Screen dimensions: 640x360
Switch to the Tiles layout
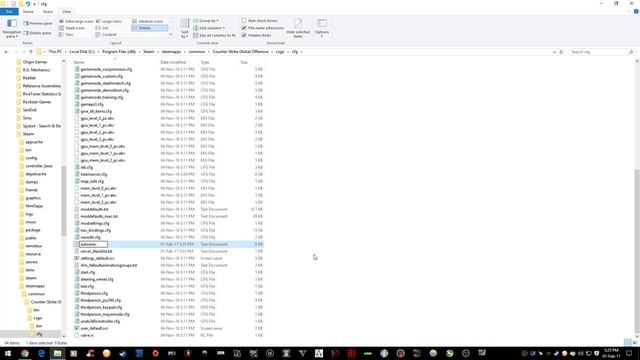click(67, 35)
